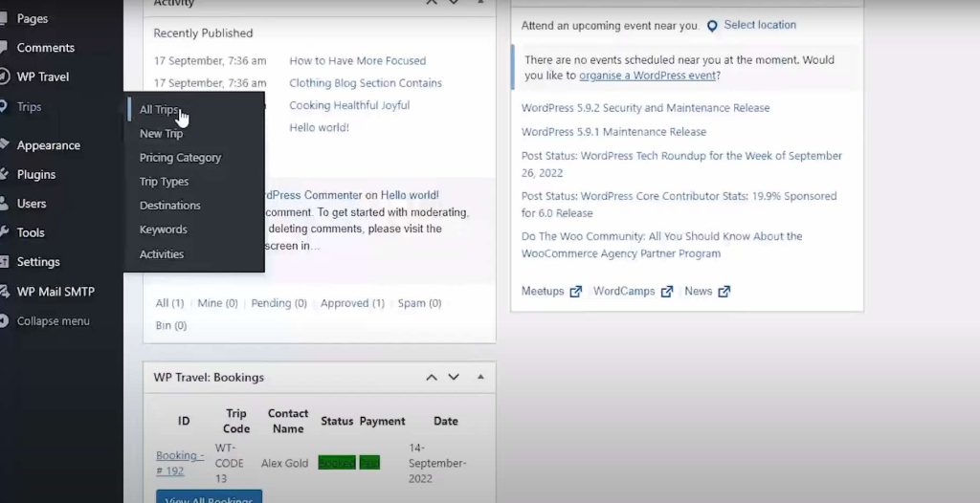Filter comments by All (1)

(169, 303)
